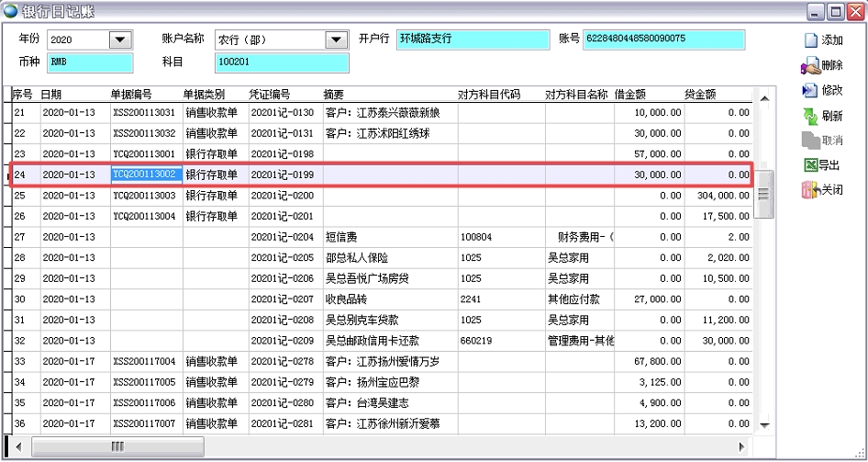Viewport: 868px width, 462px height.
Task: Select voucher cell 20201记-0207
Action: (284, 299)
